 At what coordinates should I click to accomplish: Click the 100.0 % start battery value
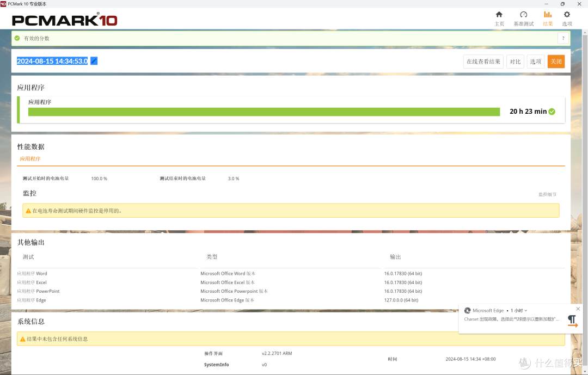pos(99,179)
